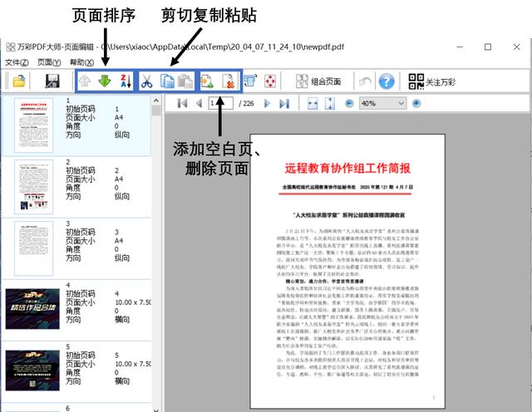532x412 pixels.
Task: Zoom out with the minus button
Action: coord(349,104)
